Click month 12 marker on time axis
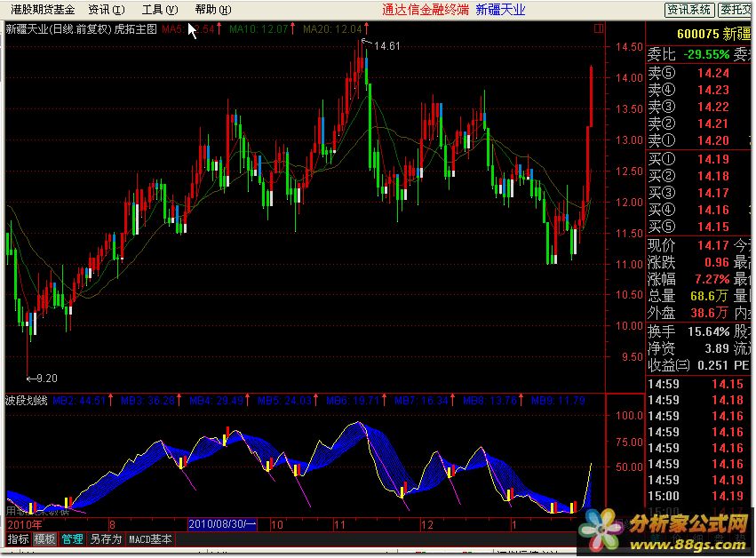Image resolution: width=756 pixels, height=558 pixels. pos(427,525)
